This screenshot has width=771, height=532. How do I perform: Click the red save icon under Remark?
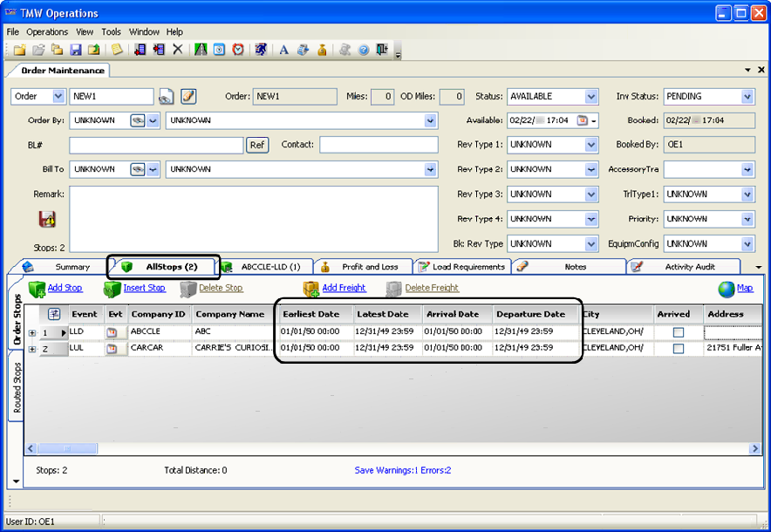point(47,219)
